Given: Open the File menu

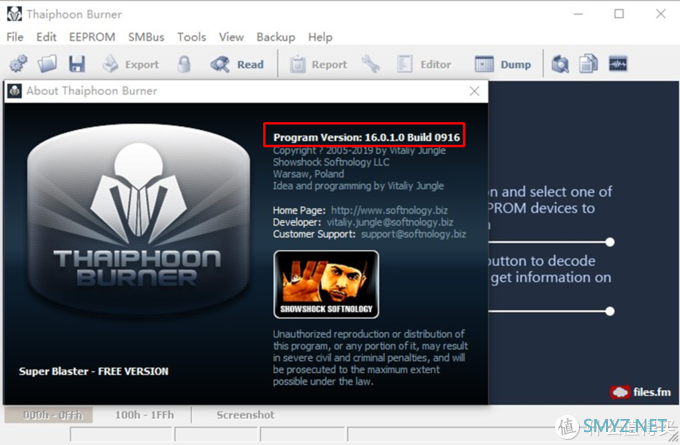Looking at the screenshot, I should 15,37.
